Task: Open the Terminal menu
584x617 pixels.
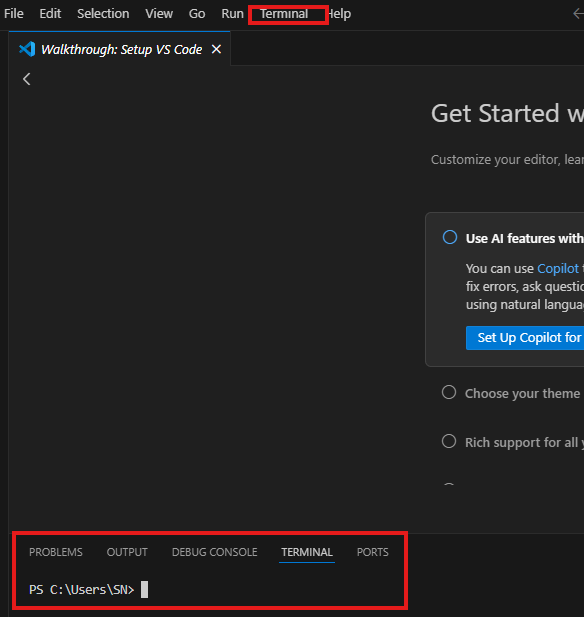Action: tap(284, 14)
